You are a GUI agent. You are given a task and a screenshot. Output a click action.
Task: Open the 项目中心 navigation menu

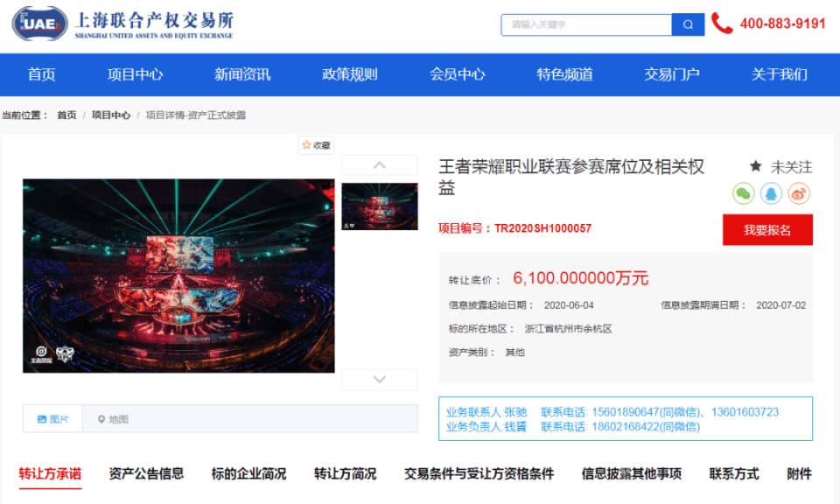pyautogui.click(x=135, y=74)
